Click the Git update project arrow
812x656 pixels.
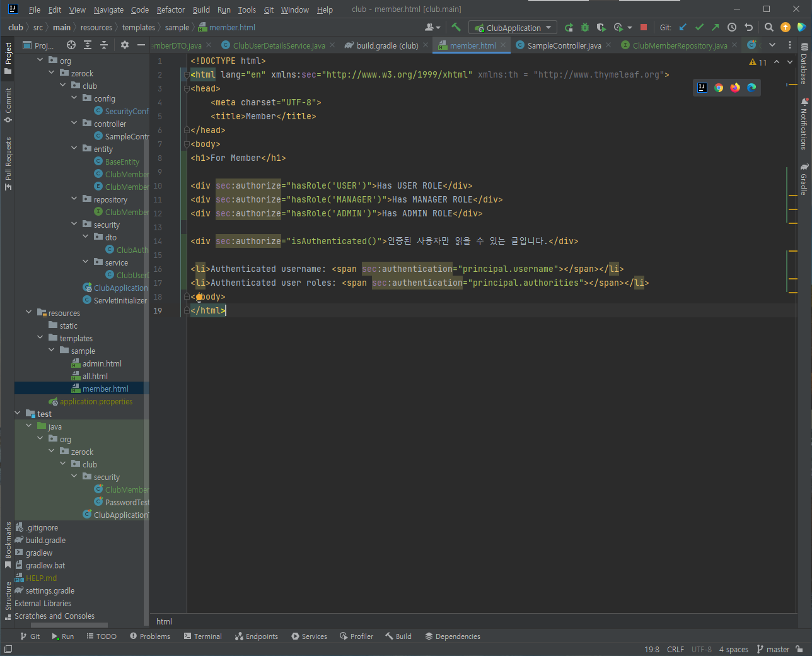pos(683,27)
